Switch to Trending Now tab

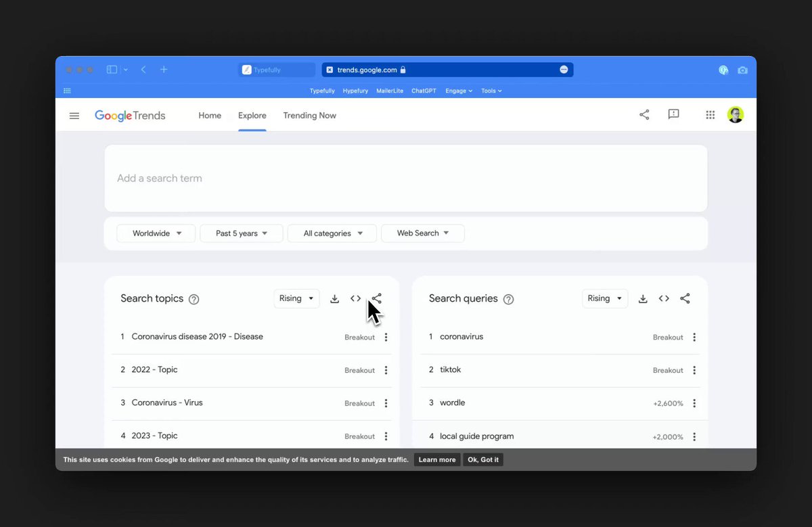click(x=309, y=116)
